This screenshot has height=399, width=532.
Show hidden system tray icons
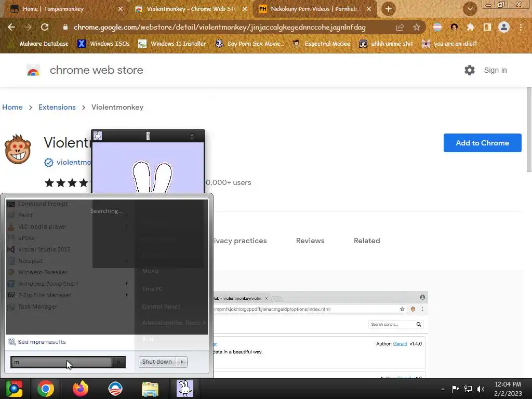click(443, 389)
